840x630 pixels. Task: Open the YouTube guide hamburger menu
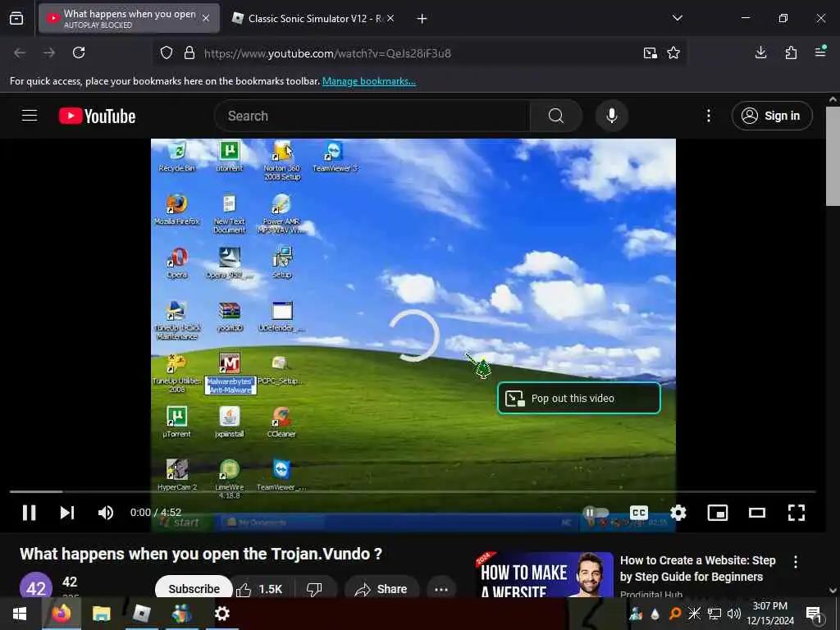30,116
